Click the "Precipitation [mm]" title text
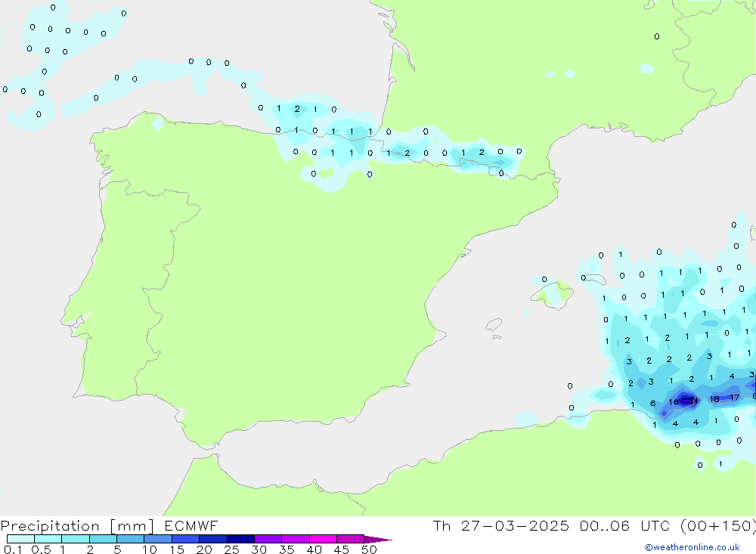This screenshot has width=756, height=554. pos(77,525)
